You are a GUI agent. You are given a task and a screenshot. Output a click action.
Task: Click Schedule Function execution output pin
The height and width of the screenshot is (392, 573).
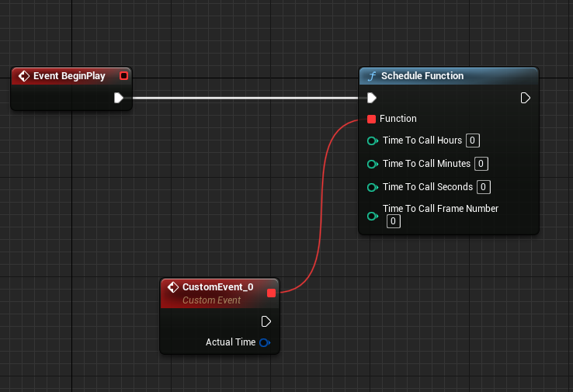pyautogui.click(x=526, y=98)
